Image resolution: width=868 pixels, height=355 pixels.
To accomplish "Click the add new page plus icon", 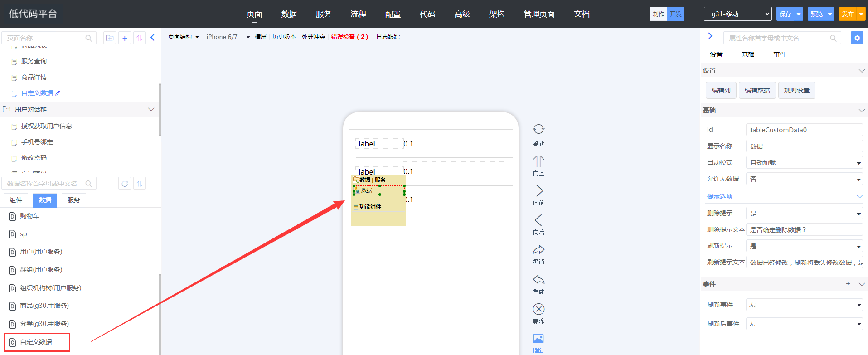I will [x=125, y=38].
